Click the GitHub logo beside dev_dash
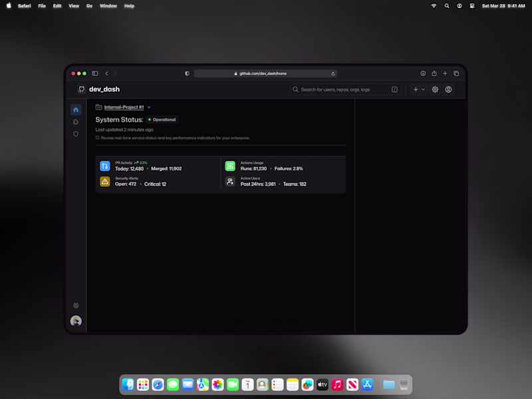 81,89
